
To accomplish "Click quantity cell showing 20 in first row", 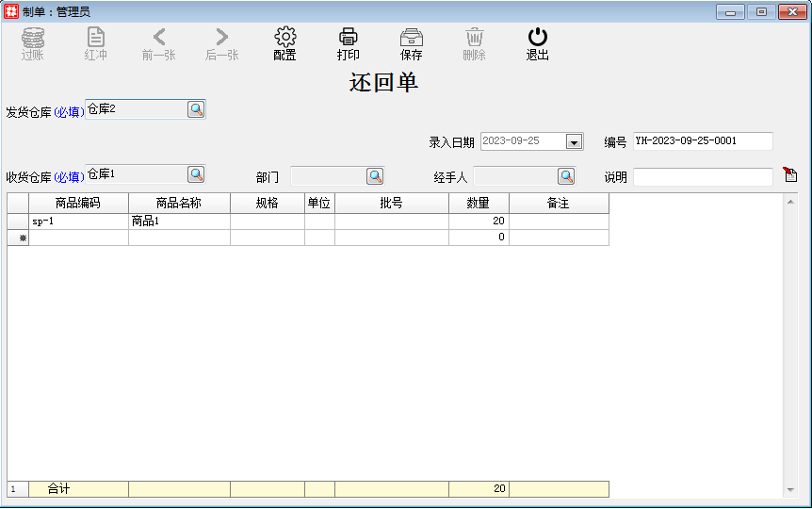I will click(x=479, y=222).
